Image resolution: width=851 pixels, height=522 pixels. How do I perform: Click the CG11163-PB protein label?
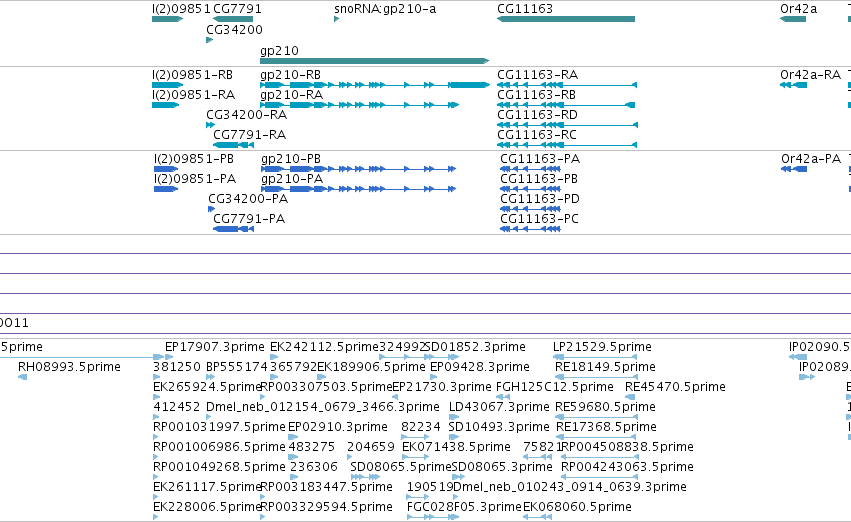point(539,179)
